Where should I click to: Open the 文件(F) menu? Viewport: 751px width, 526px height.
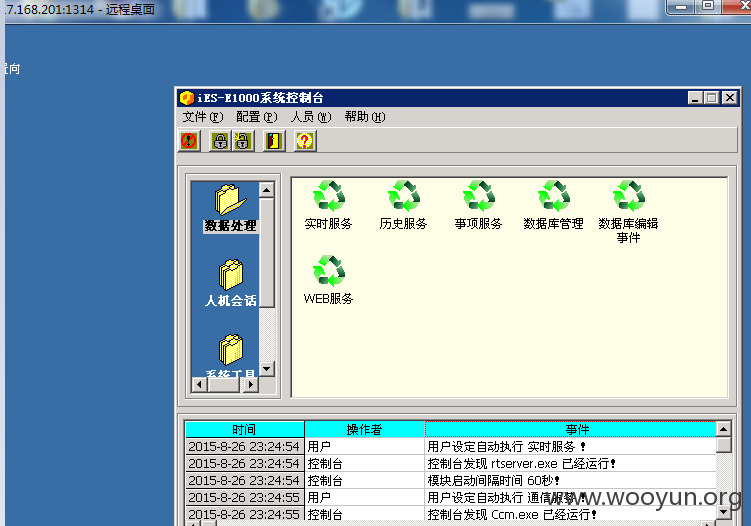(203, 117)
